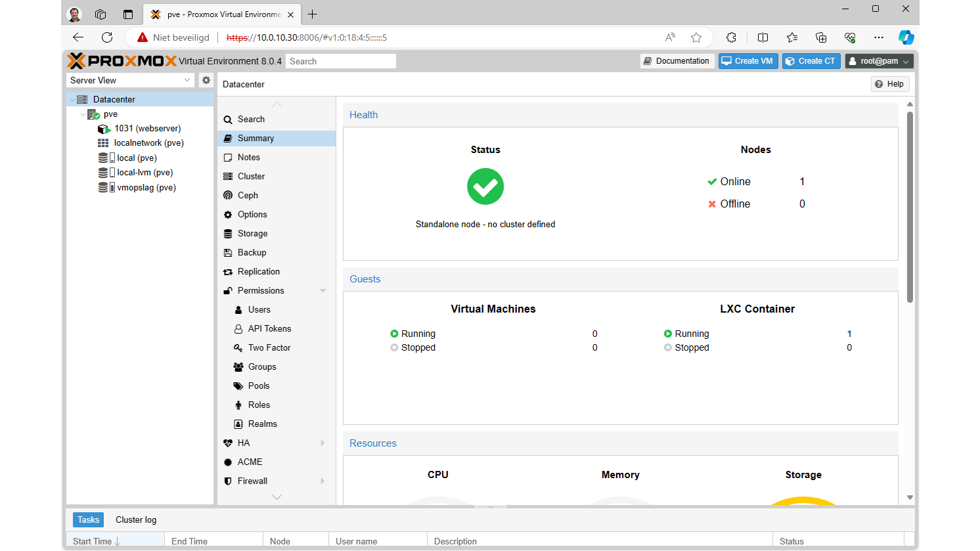The width and height of the screenshot is (980, 551).
Task: Open browser extensions puzzle icon
Action: pyautogui.click(x=731, y=37)
